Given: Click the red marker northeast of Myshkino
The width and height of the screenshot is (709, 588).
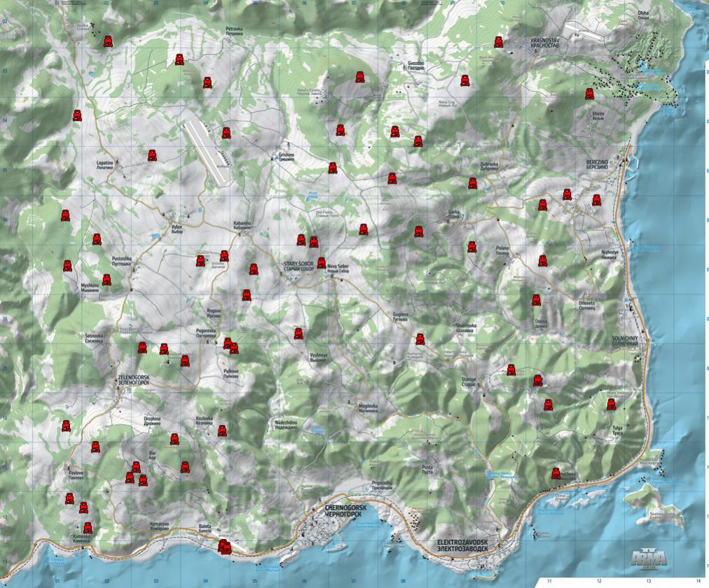Looking at the screenshot, I should (106, 279).
